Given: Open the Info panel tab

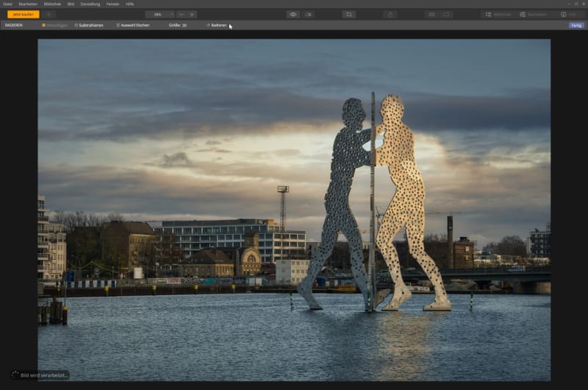Looking at the screenshot, I should click(568, 14).
